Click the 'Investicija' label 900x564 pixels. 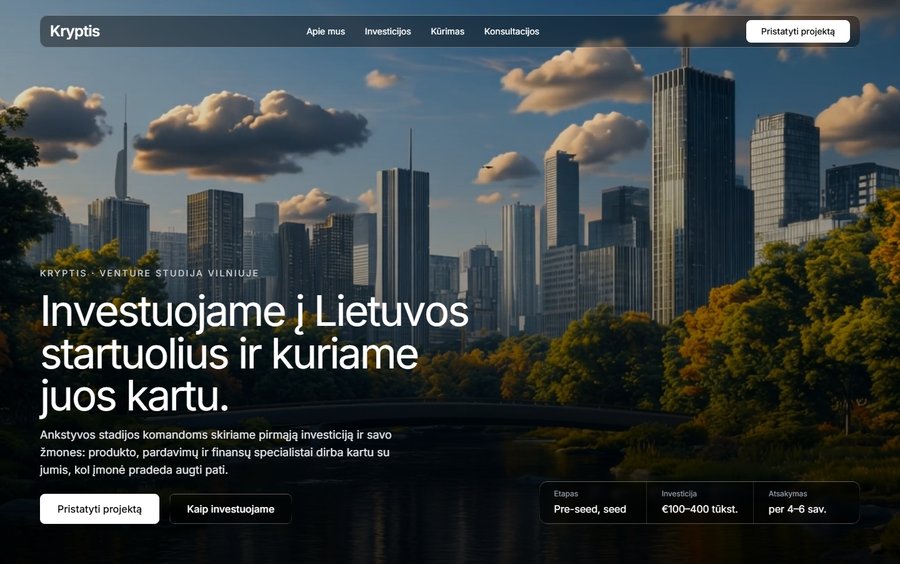coord(679,493)
